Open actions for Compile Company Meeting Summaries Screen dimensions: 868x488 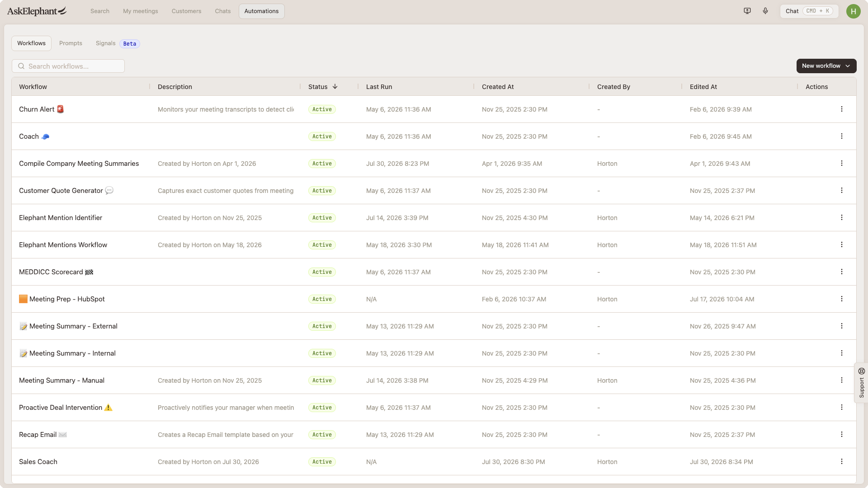842,163
